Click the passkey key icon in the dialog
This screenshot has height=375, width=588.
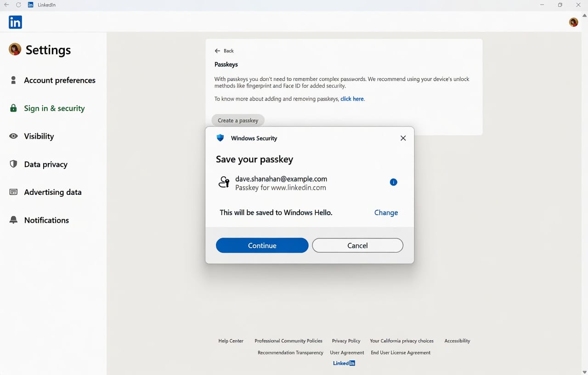(224, 182)
